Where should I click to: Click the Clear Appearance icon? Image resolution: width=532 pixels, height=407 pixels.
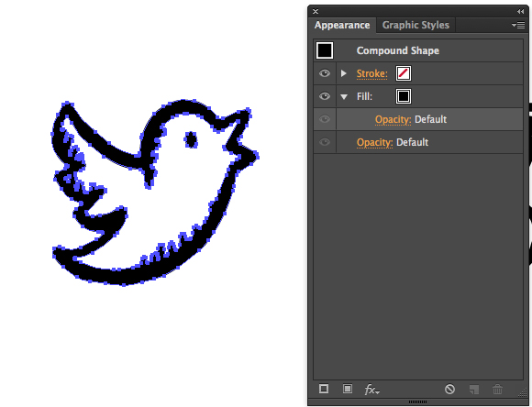(449, 389)
